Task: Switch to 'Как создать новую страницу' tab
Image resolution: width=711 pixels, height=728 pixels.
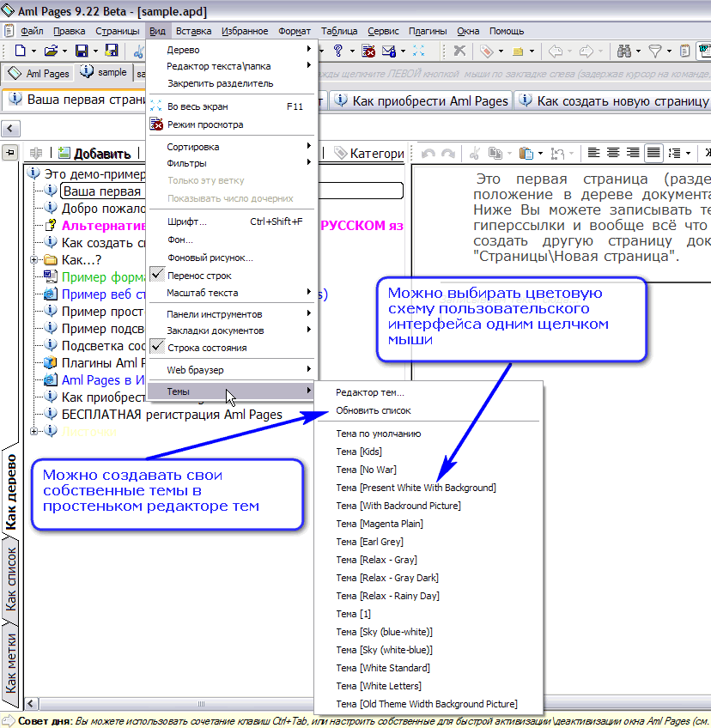Action: click(x=614, y=100)
